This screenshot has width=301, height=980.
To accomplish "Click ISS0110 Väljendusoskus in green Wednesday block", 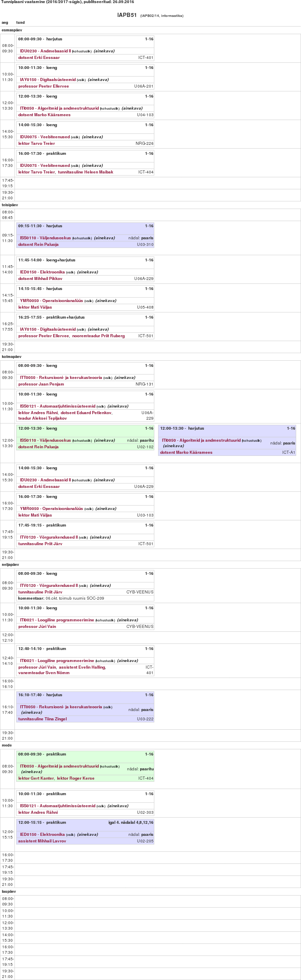I will tap(45, 441).
